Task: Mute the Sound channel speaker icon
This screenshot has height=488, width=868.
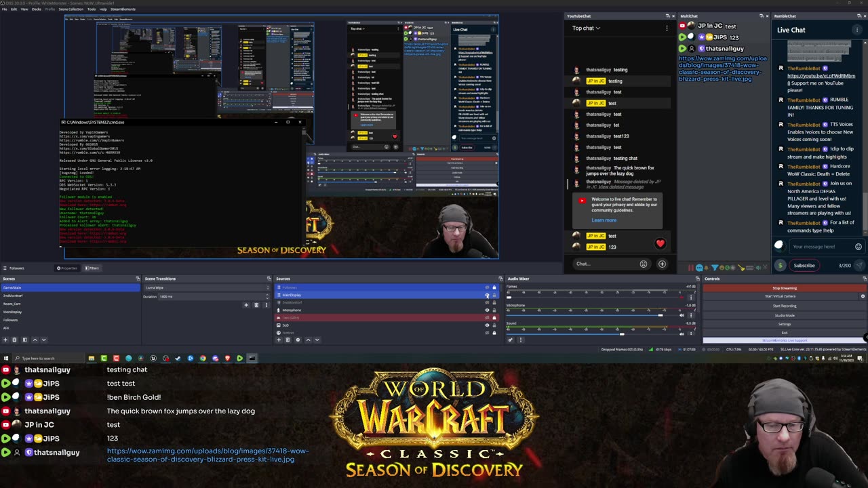Action: [682, 333]
